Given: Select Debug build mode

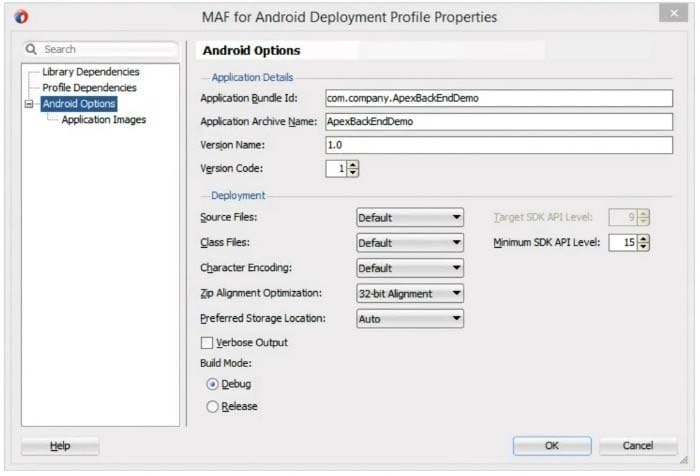Looking at the screenshot, I should point(212,384).
